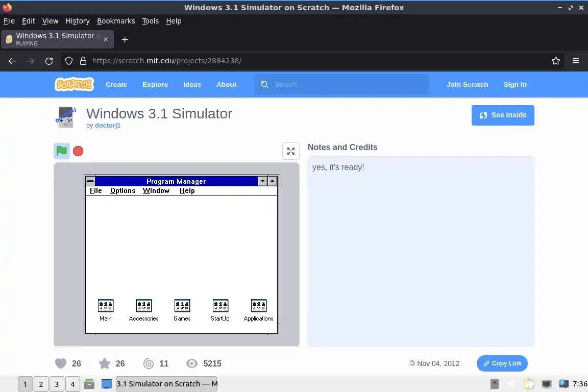Click the network tray icon

coord(547,384)
